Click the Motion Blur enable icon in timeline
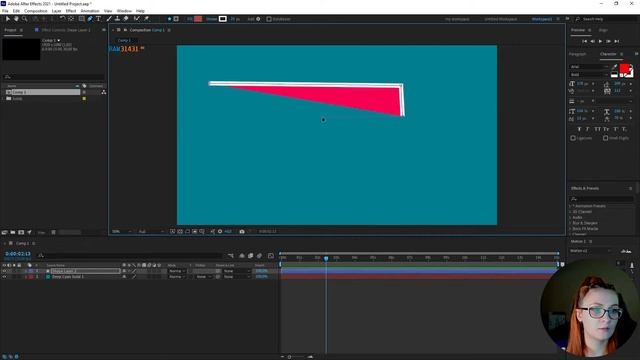The width and height of the screenshot is (640, 360). (260, 256)
